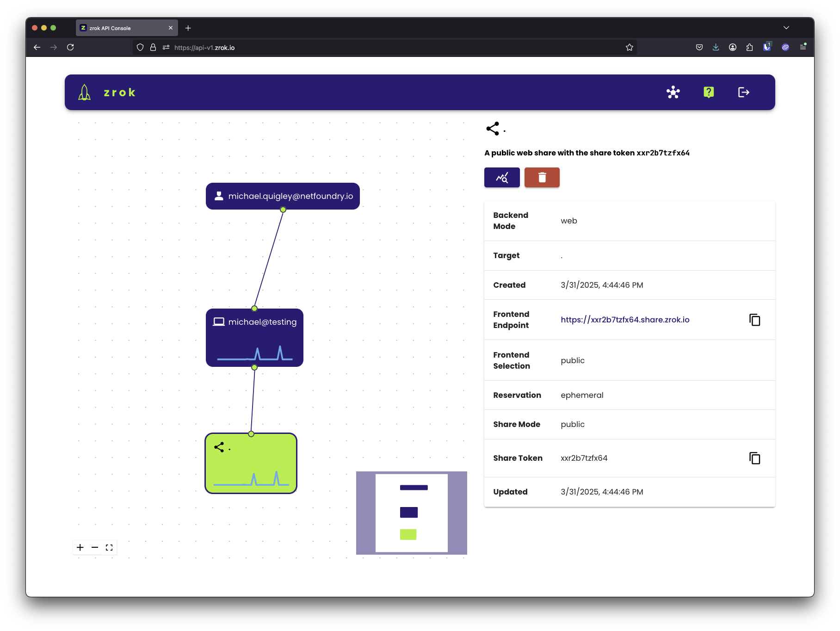The width and height of the screenshot is (840, 631).
Task: Toggle fullscreen view of the network graph
Action: coord(110,547)
